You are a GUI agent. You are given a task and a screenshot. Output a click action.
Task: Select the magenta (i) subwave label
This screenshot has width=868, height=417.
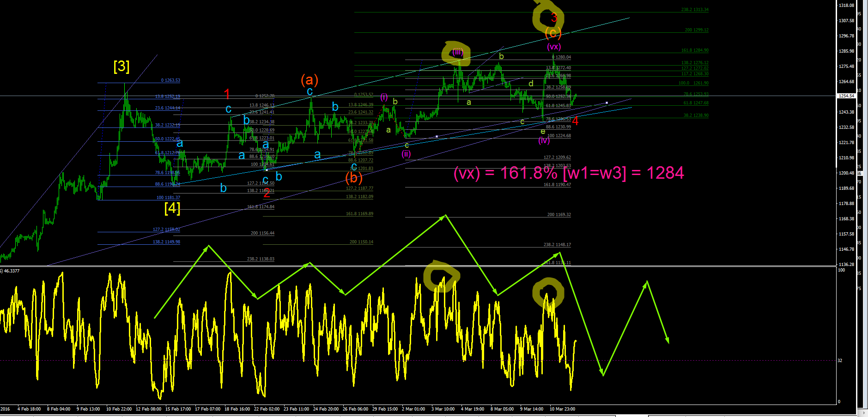pos(384,97)
